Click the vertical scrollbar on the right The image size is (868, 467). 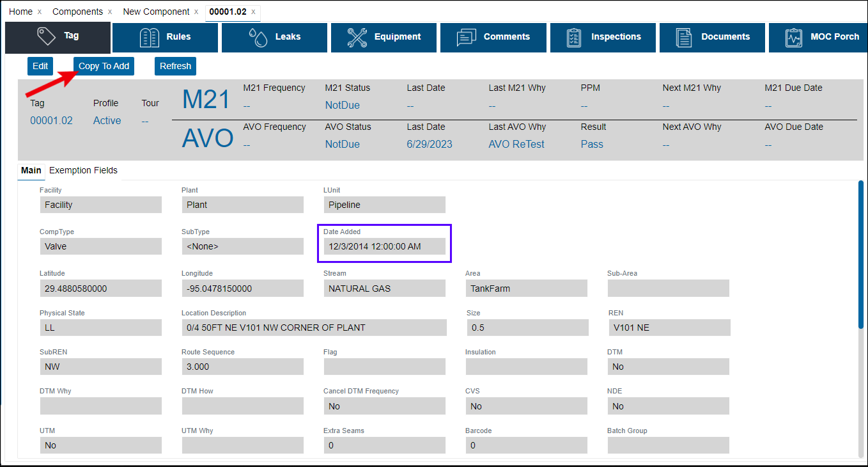click(860, 256)
